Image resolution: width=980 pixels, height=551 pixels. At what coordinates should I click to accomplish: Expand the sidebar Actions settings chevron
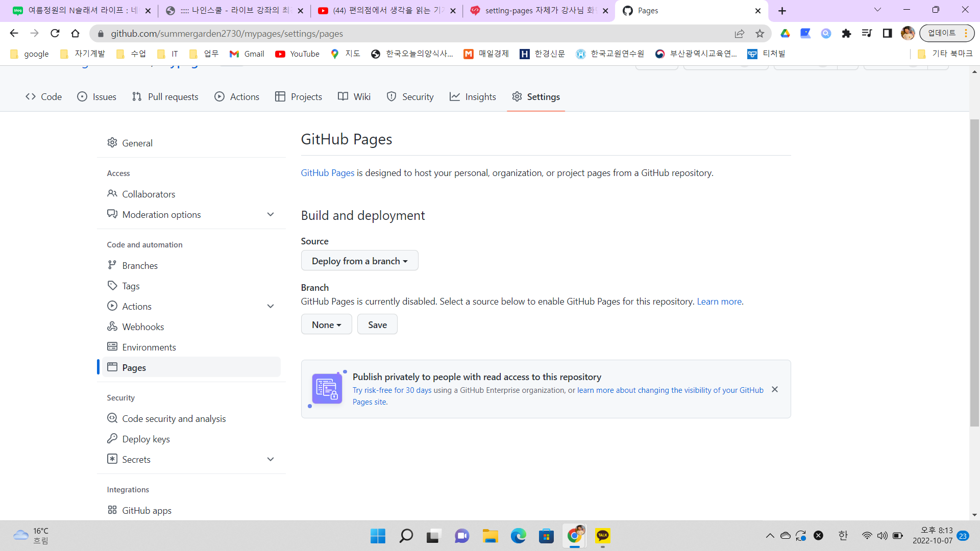[x=271, y=306]
